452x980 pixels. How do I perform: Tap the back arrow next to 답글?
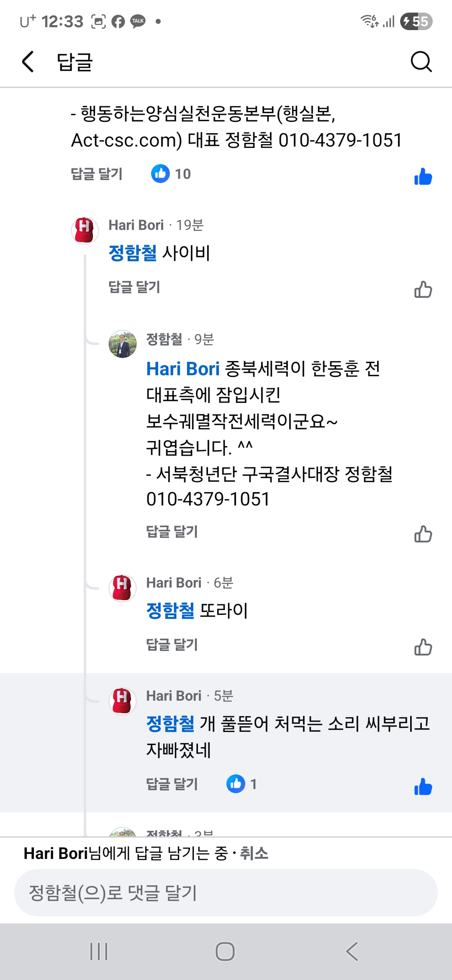(28, 62)
